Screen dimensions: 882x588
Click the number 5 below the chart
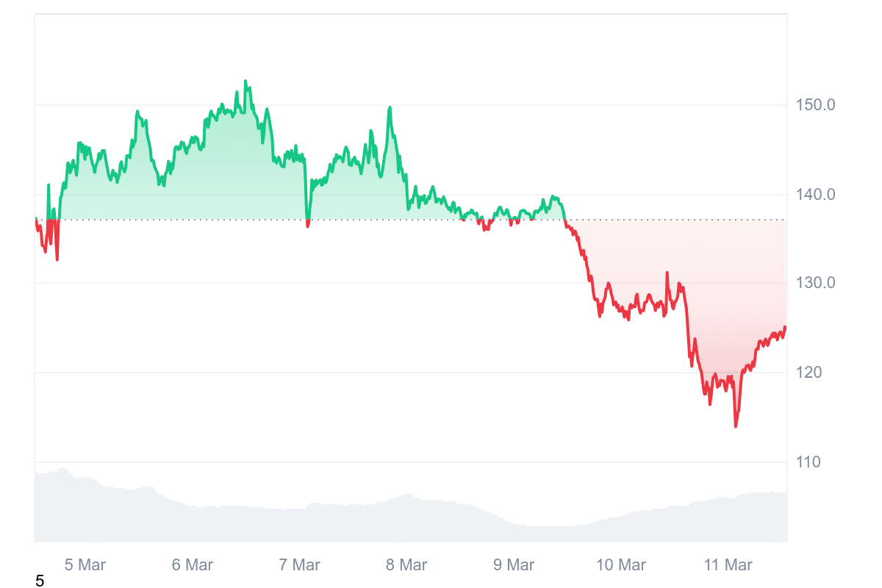pos(40,581)
